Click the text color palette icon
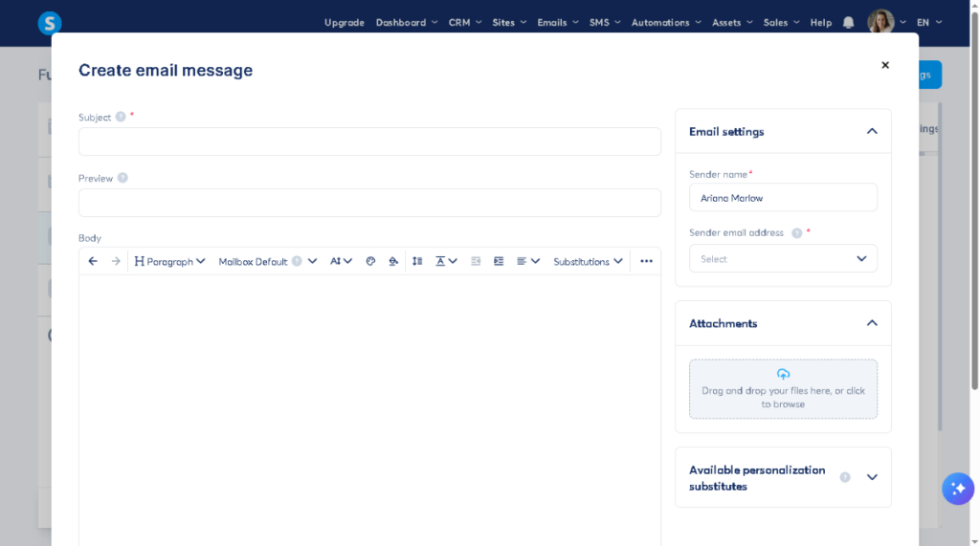Viewport: 980px width, 546px height. 370,261
